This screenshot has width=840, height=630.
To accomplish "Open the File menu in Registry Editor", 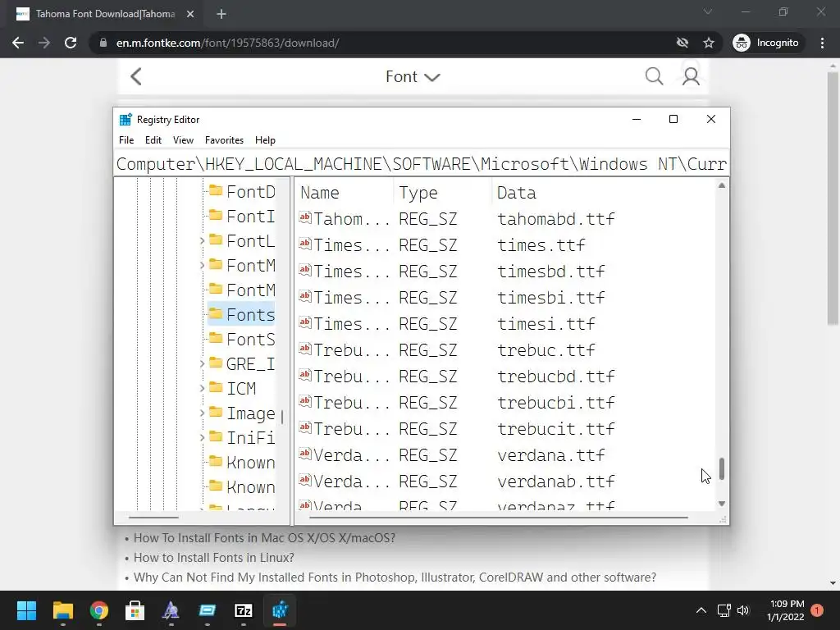I will coord(126,139).
